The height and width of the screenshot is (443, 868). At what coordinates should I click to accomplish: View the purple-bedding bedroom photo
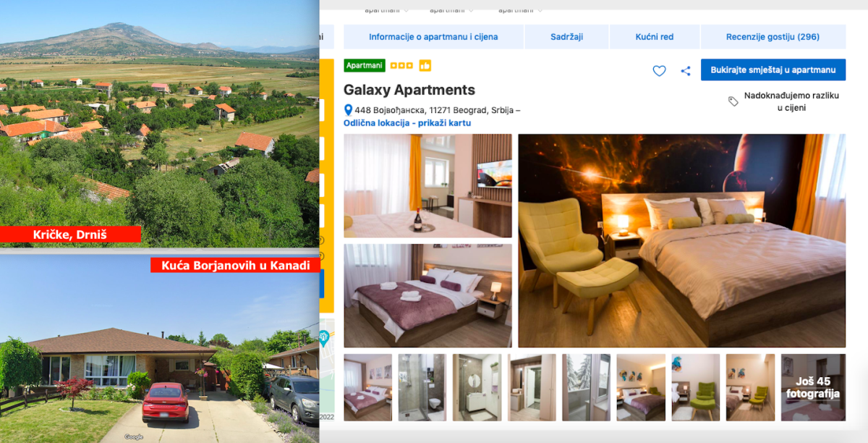point(427,295)
